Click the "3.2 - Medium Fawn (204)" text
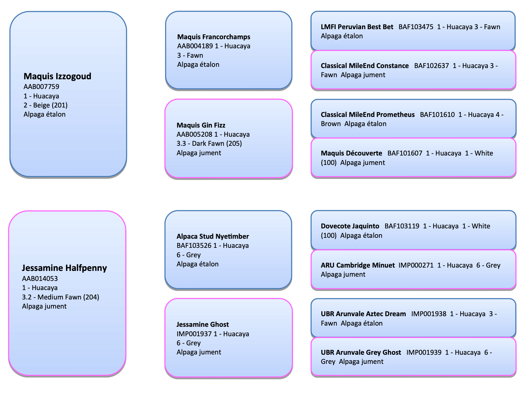This screenshot has width=532, height=393. pyautogui.click(x=60, y=297)
